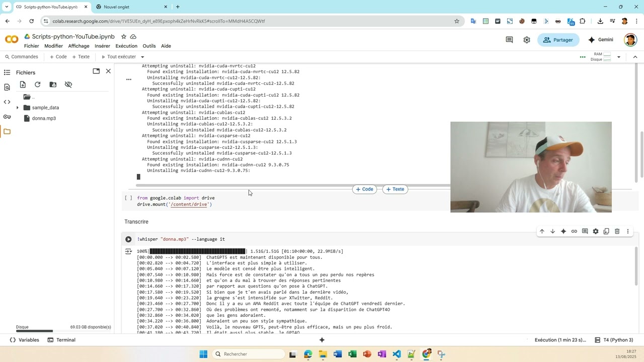644x362 pixels.
Task: Click the horizontal output scrollbar
Action: pyautogui.click(x=292, y=185)
